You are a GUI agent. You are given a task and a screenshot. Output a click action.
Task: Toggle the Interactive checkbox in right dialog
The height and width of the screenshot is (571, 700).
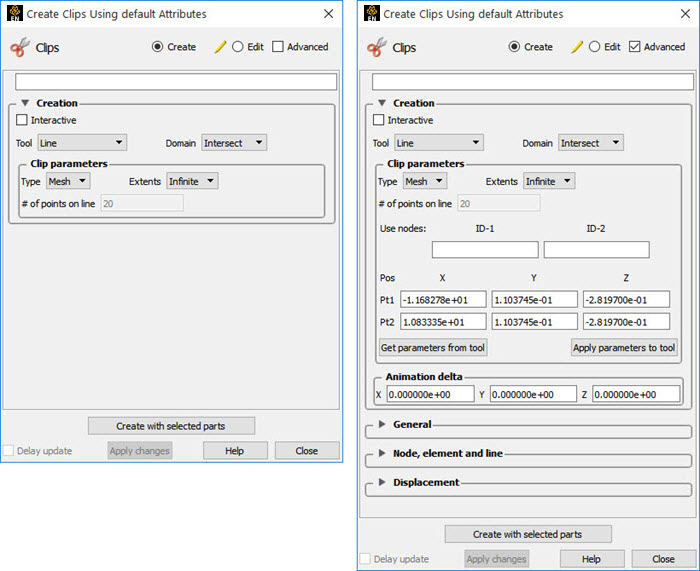pos(378,120)
